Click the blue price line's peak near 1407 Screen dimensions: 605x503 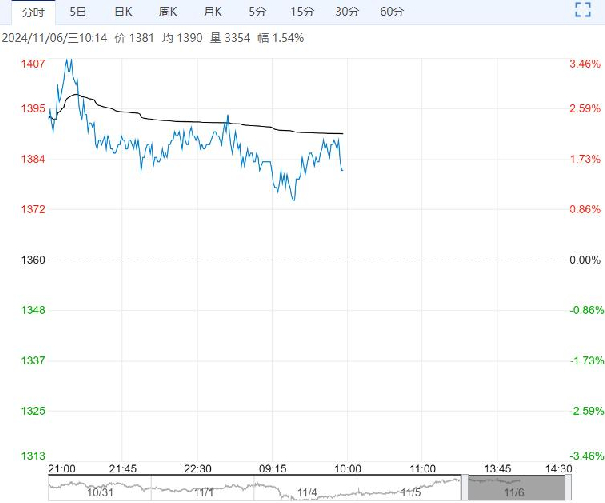tap(67, 62)
